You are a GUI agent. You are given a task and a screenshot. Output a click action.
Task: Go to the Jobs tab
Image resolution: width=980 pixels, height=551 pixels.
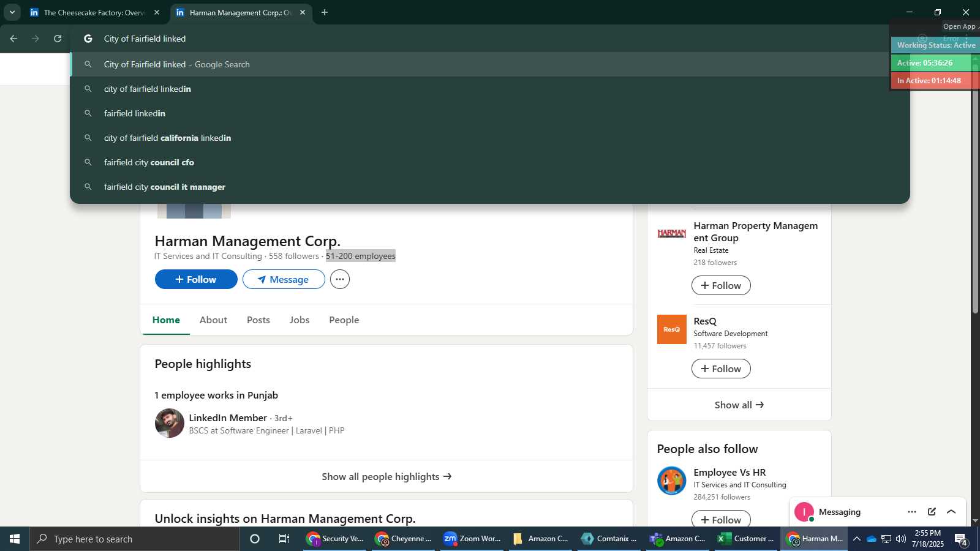pos(300,320)
